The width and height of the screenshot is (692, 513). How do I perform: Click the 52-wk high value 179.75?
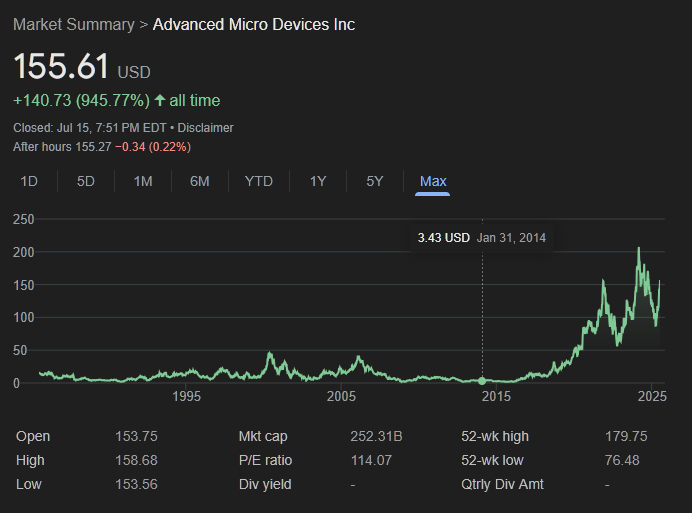[x=626, y=436]
